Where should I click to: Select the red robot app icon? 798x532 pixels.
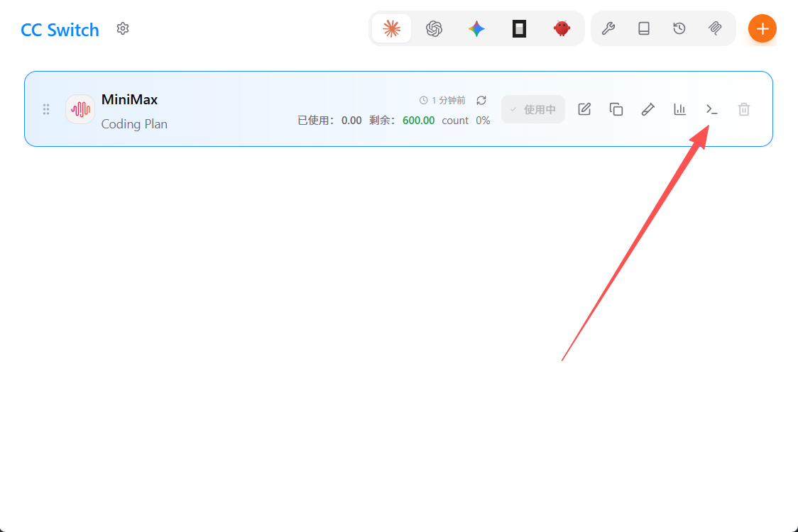coord(562,28)
